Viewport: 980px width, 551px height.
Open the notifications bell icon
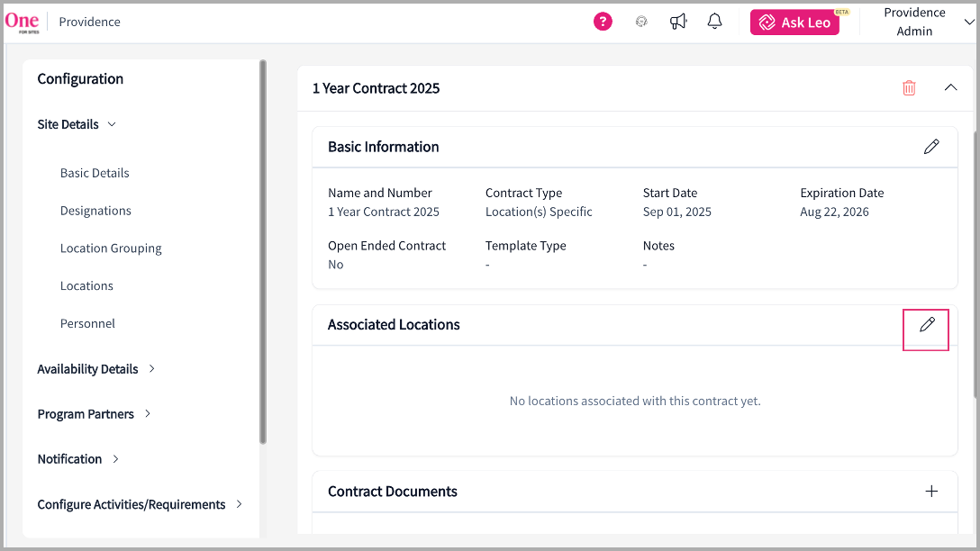pos(714,22)
